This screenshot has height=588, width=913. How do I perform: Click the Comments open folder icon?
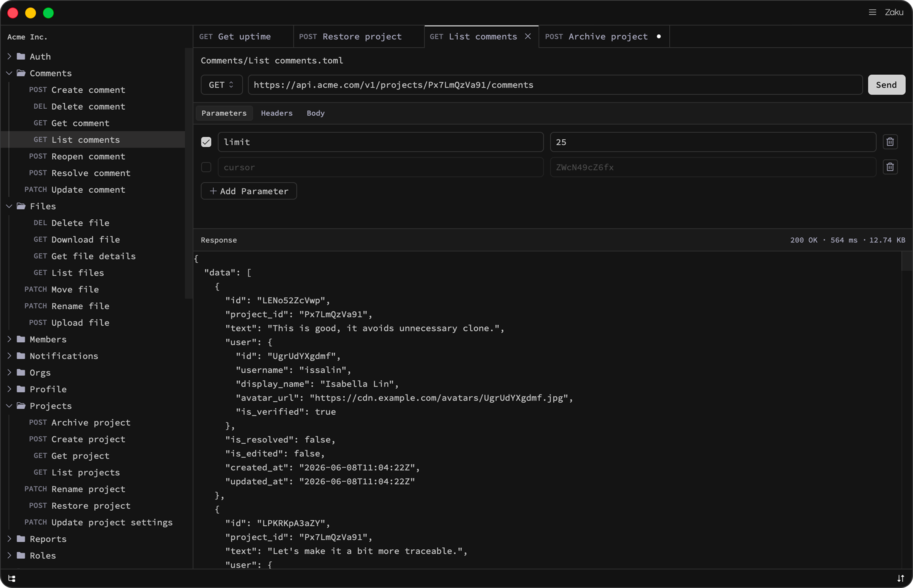coord(21,73)
